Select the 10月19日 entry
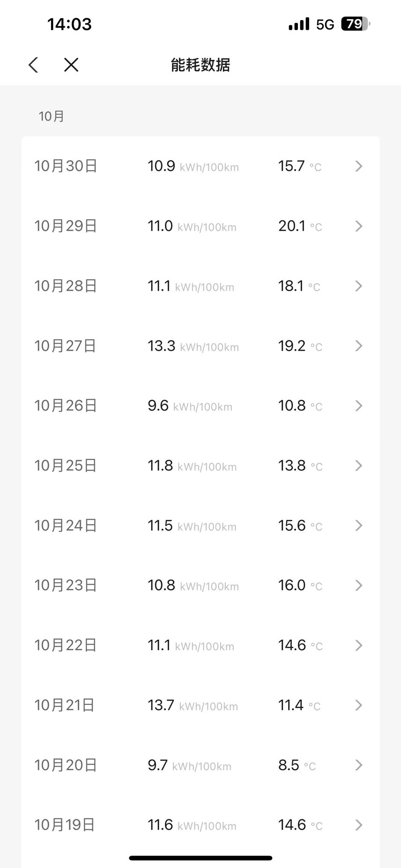Viewport: 401px width, 868px height. (x=200, y=825)
